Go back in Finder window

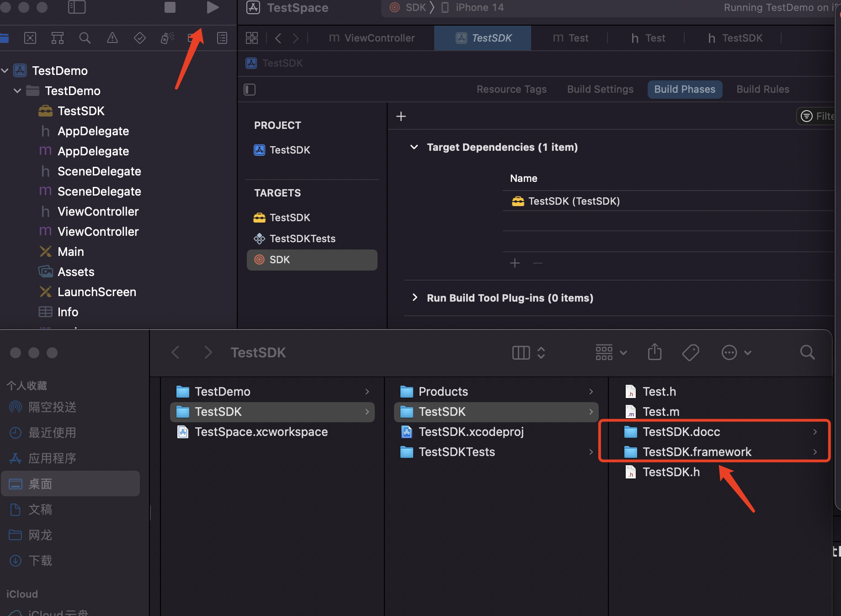(x=175, y=352)
